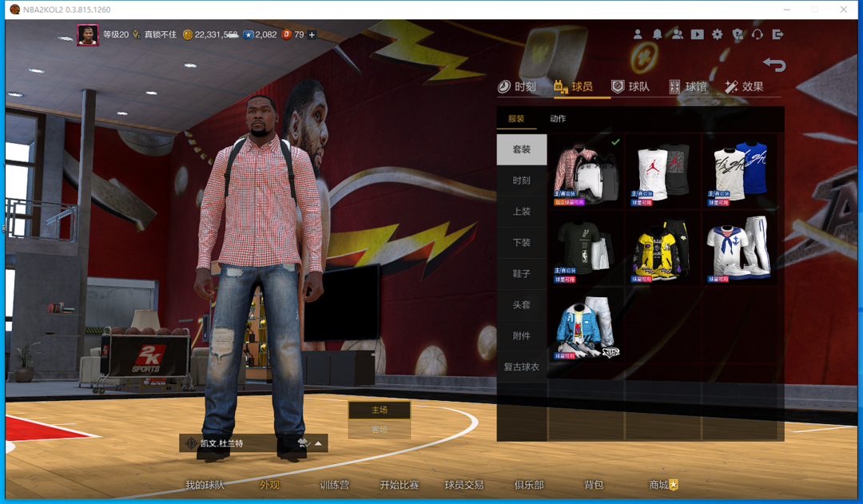Open customer support headset icon
The image size is (863, 504).
[x=758, y=34]
